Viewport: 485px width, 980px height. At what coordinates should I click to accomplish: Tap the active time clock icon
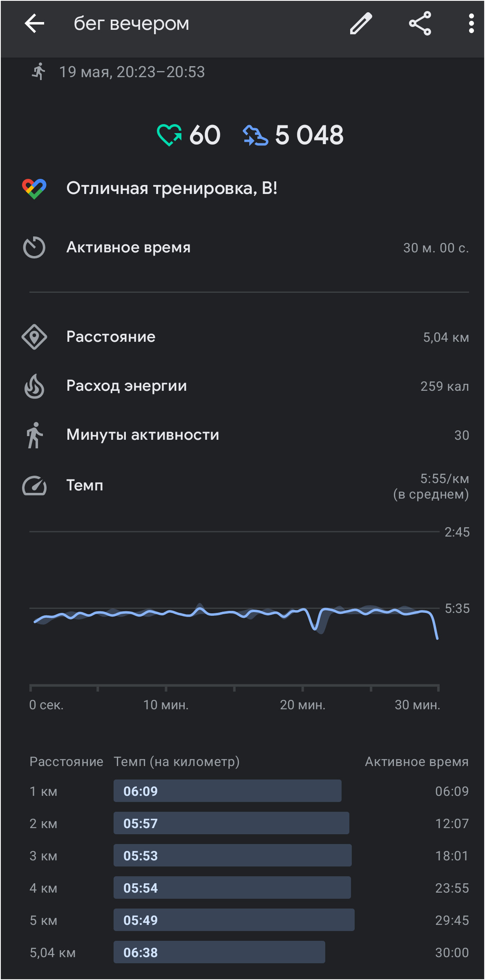tap(34, 247)
